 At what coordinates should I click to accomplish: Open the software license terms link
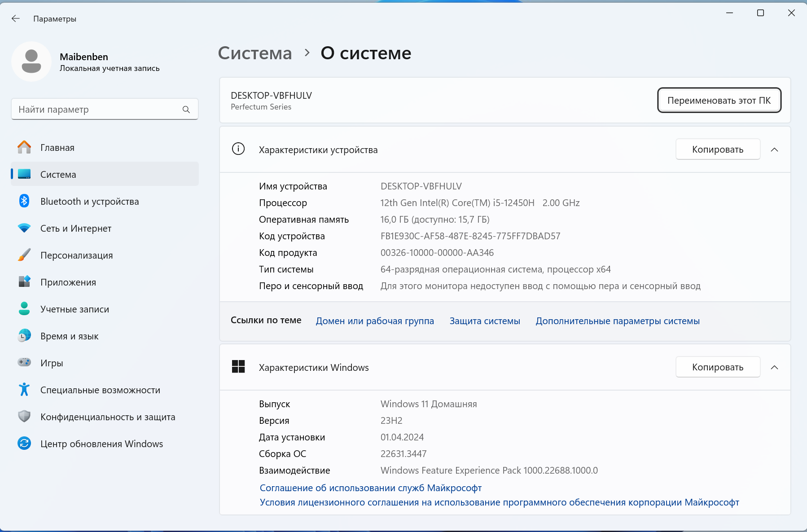pos(499,502)
